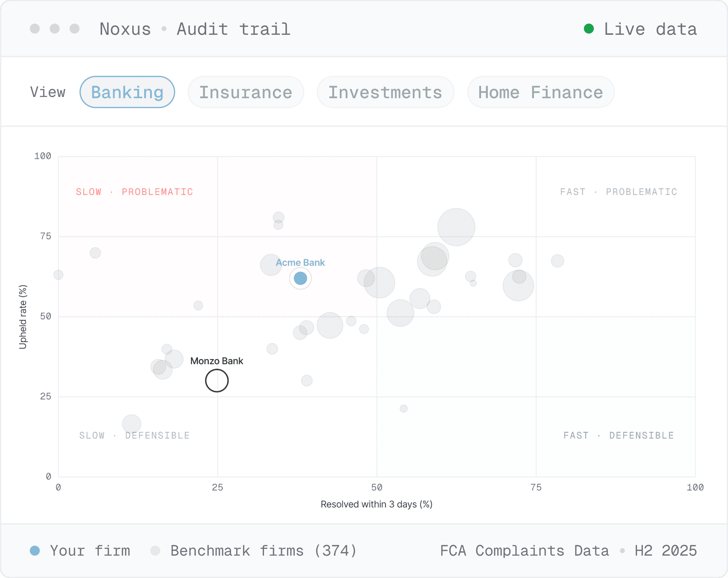728x578 pixels.
Task: Click the Monzo Bank text label
Action: (x=217, y=361)
